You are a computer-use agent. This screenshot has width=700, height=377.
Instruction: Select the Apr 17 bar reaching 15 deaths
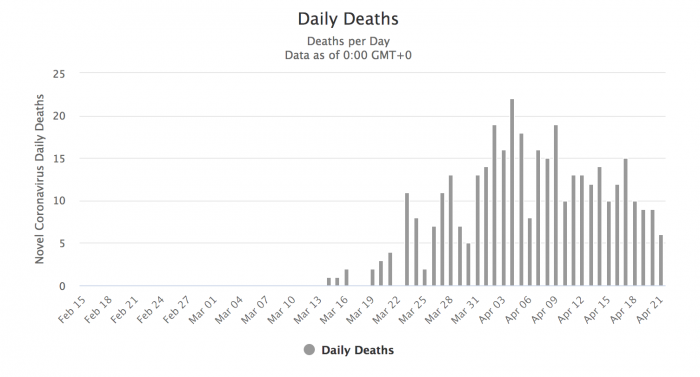pyautogui.click(x=626, y=222)
